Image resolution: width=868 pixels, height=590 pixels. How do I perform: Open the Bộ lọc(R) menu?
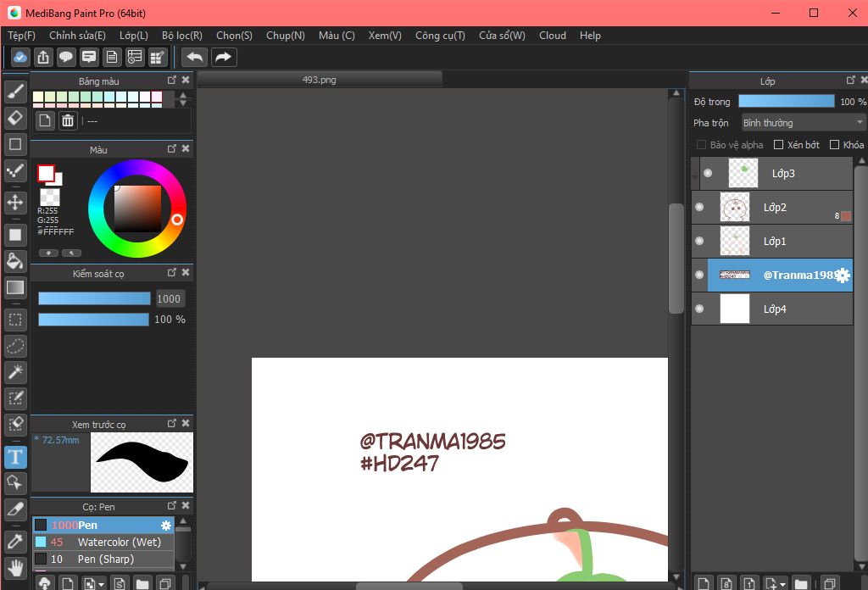(182, 36)
